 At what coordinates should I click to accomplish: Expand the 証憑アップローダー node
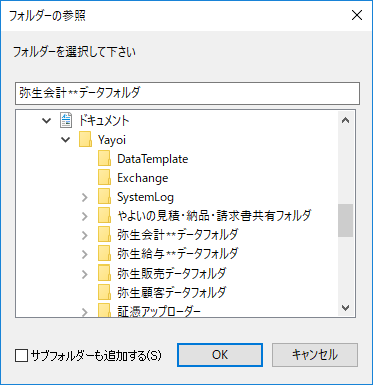[x=85, y=312]
